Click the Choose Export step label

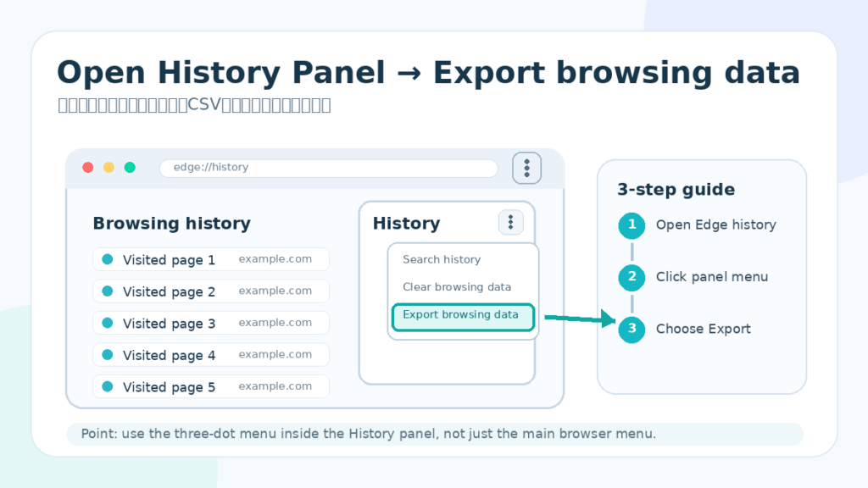(x=703, y=330)
